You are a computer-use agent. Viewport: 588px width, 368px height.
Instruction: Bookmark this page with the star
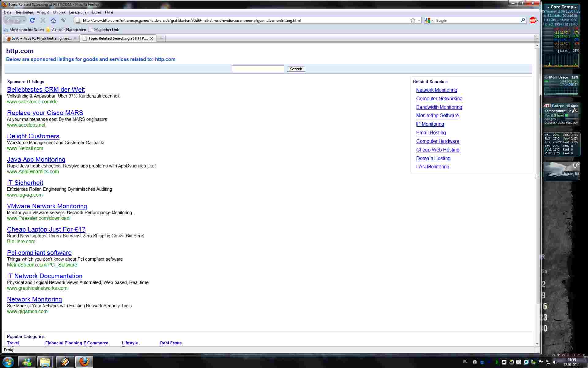pyautogui.click(x=413, y=20)
